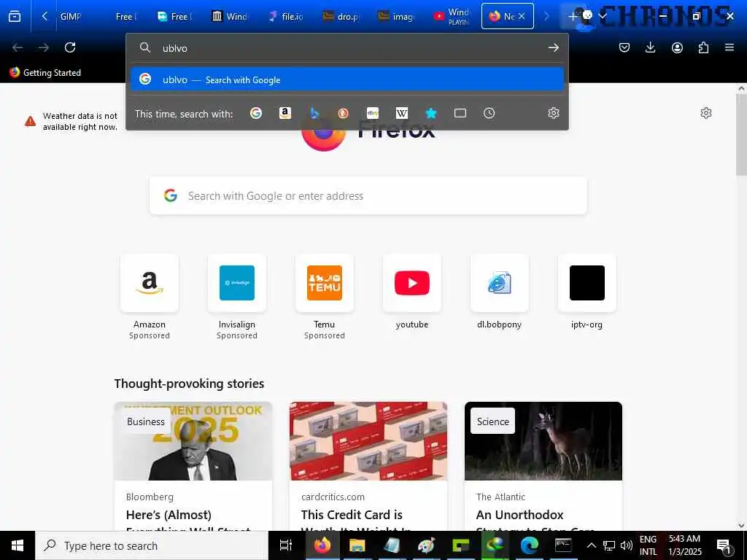Search this time with Amazon icon

pyautogui.click(x=285, y=113)
